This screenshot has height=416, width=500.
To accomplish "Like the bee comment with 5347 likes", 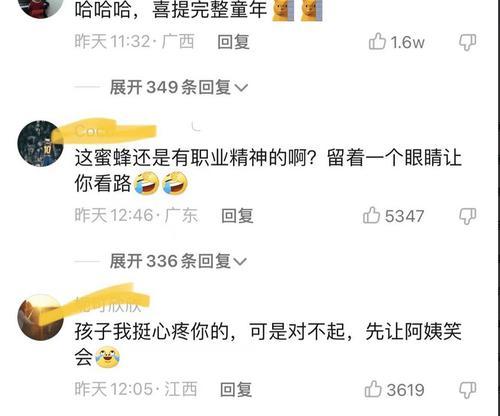I will pyautogui.click(x=371, y=215).
